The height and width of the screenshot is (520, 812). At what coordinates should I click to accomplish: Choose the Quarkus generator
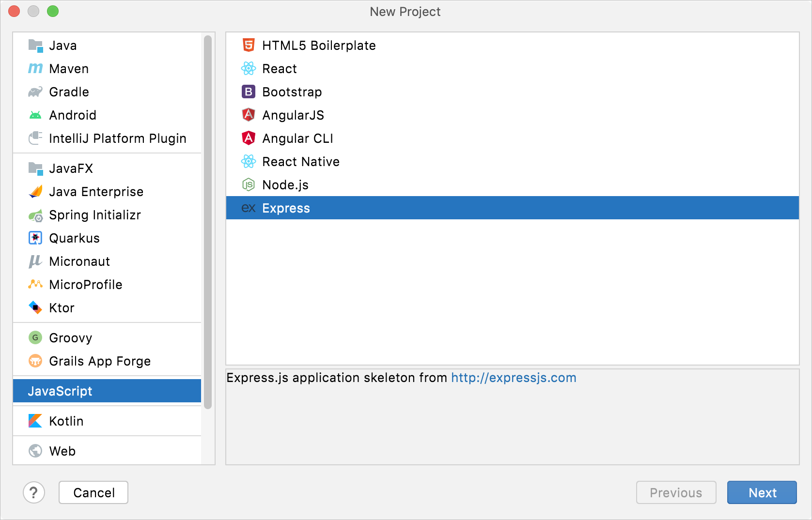click(107, 238)
